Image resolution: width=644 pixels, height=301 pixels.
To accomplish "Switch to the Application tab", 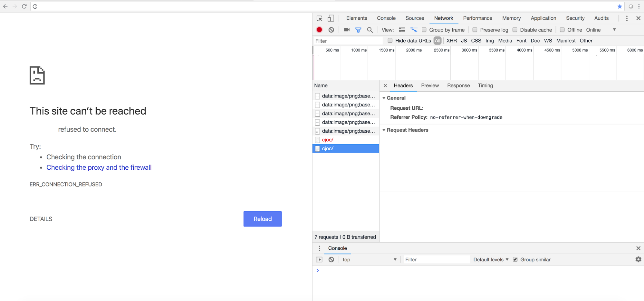I will [x=543, y=18].
